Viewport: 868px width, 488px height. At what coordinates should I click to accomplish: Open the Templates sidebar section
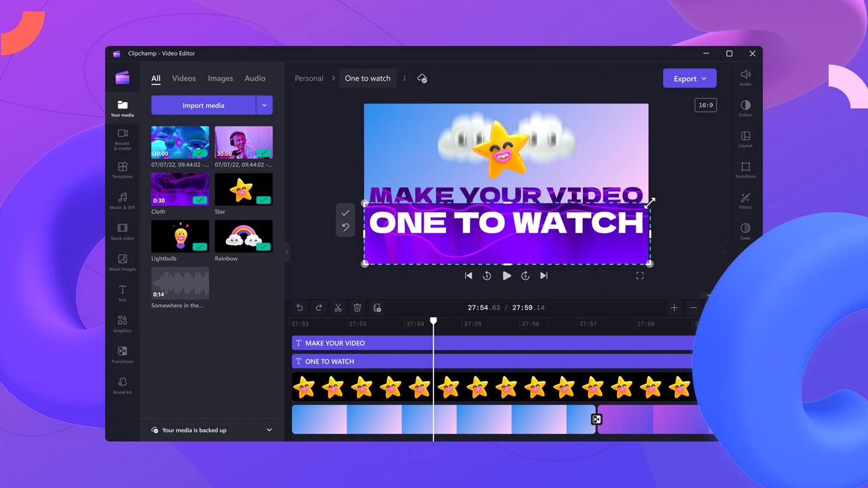coord(122,170)
